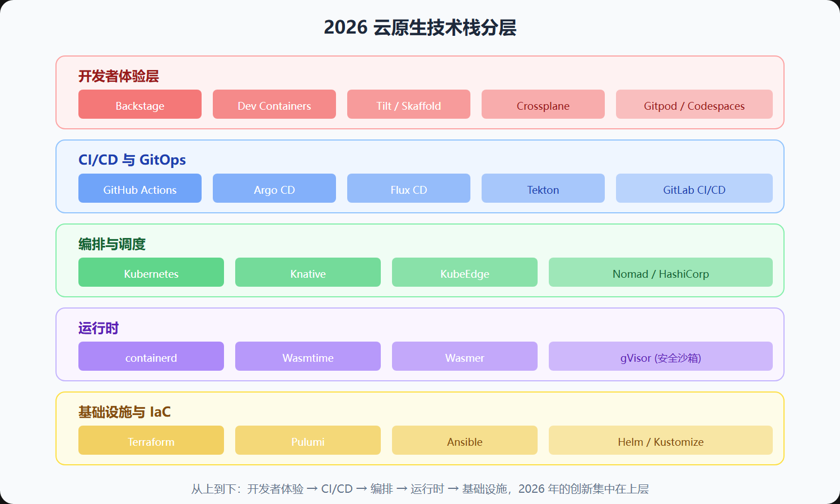Image resolution: width=840 pixels, height=504 pixels.
Task: Click the Argo CD block
Action: click(274, 188)
